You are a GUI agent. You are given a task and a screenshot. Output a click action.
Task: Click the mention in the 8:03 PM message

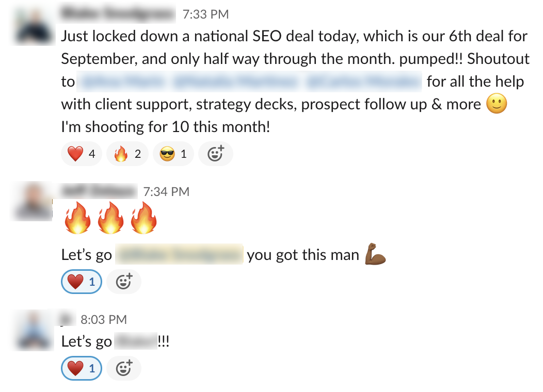[x=135, y=341]
